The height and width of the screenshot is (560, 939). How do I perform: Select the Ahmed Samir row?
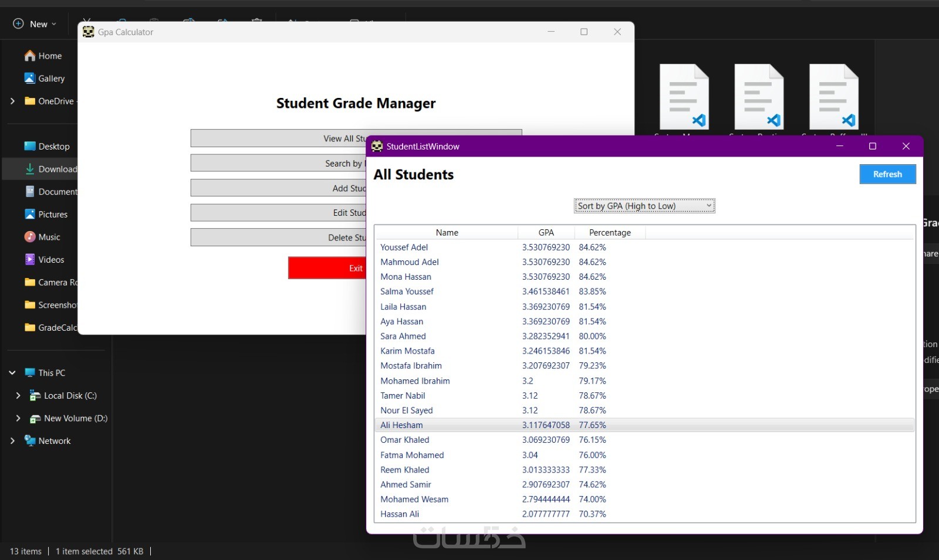coord(644,484)
